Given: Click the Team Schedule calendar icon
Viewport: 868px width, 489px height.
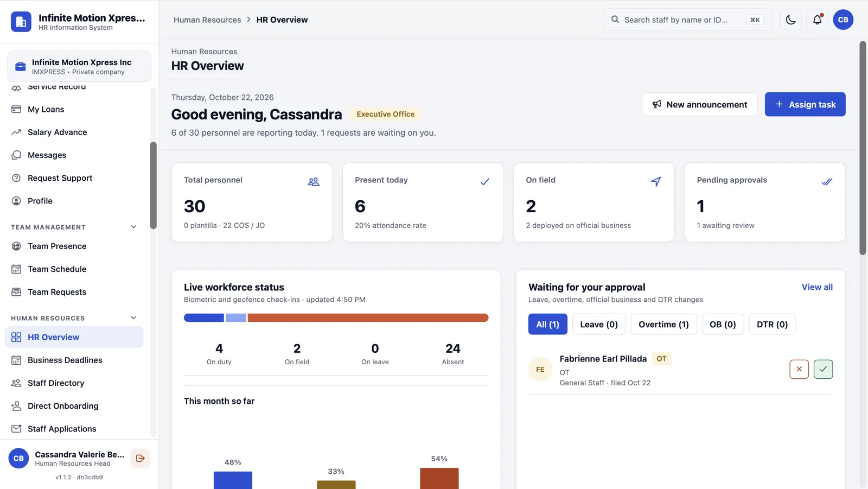Looking at the screenshot, I should click(x=16, y=269).
